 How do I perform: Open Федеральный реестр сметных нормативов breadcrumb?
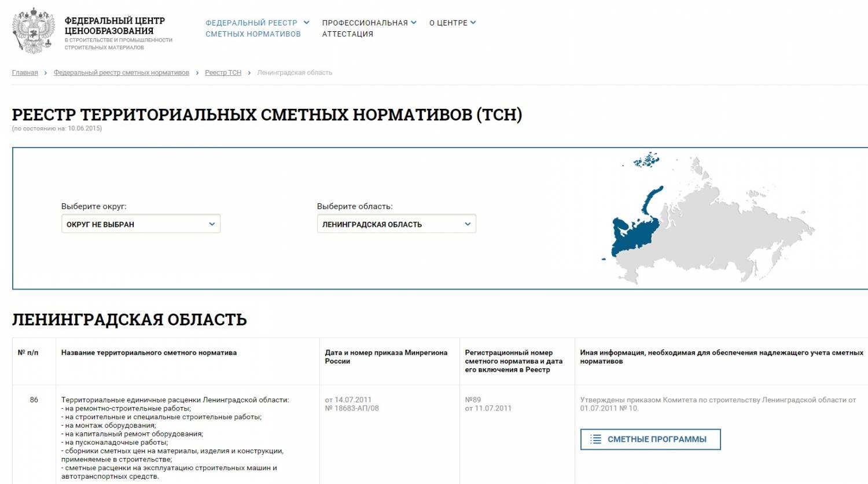(x=122, y=73)
